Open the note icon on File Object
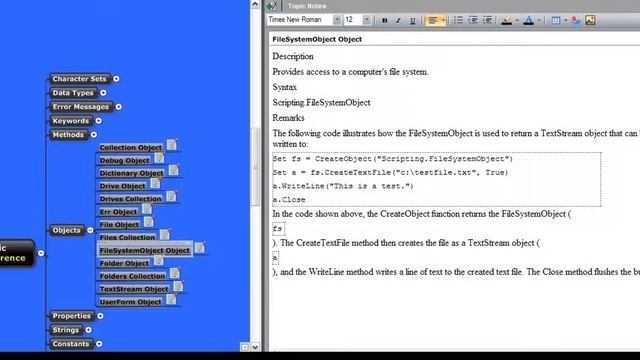The height and width of the screenshot is (360, 640). pyautogui.click(x=149, y=222)
